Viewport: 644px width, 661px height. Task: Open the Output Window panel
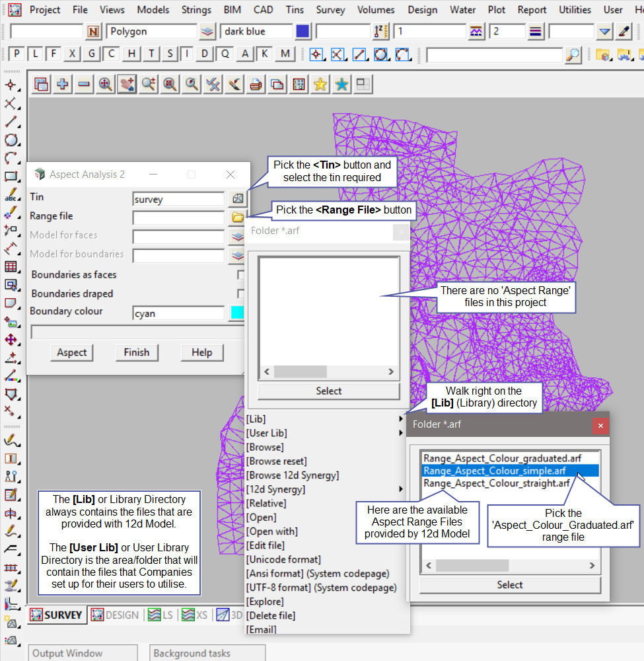pos(83,653)
